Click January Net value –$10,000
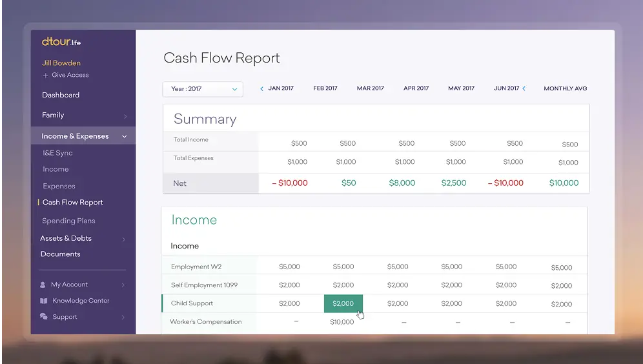 tap(290, 183)
